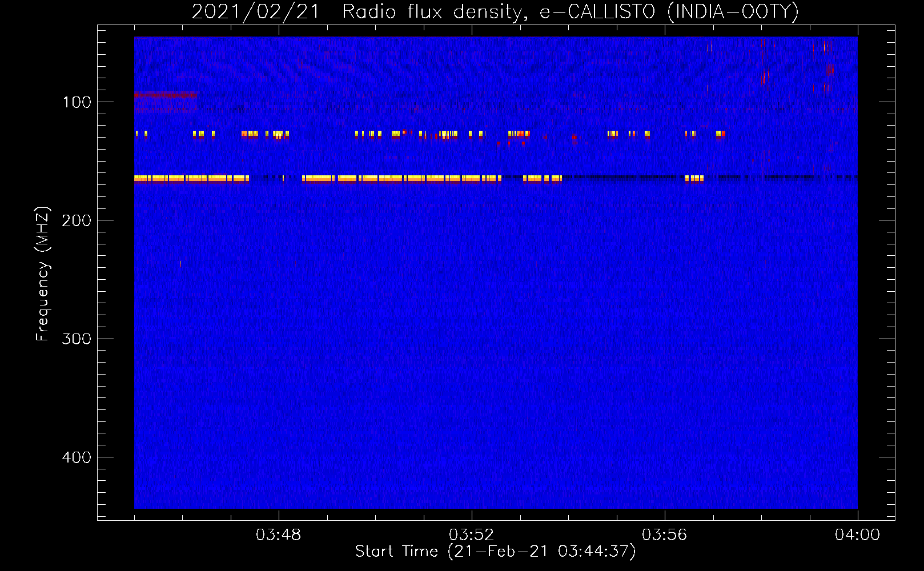The image size is (924, 571).
Task: Click the plot title "2021/02/21 Radio flux density, e-CALLISTO (INDIA-OOTY)"
Action: tap(495, 11)
